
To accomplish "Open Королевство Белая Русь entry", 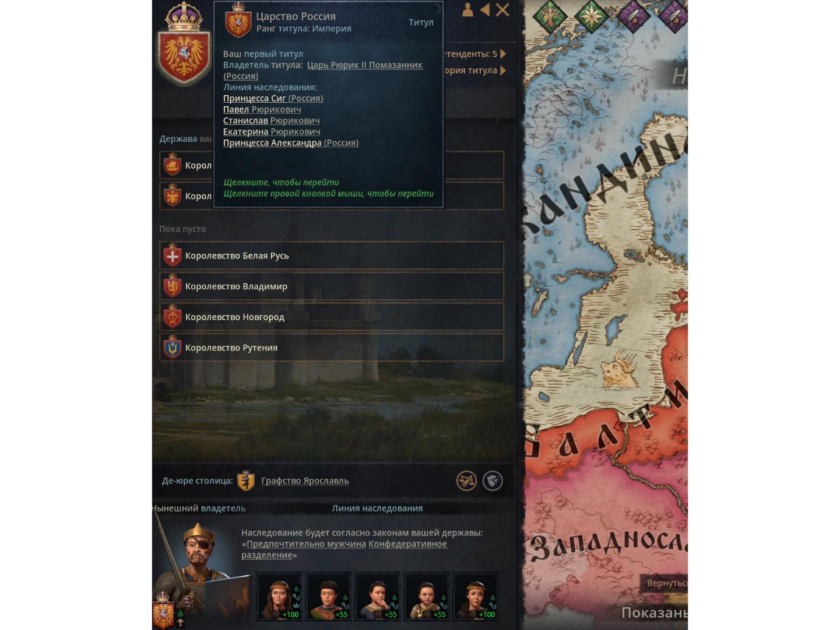I will pyautogui.click(x=332, y=256).
